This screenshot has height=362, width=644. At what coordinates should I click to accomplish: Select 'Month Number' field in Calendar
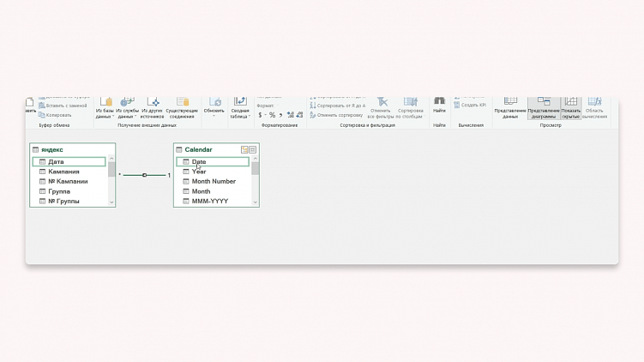(214, 182)
